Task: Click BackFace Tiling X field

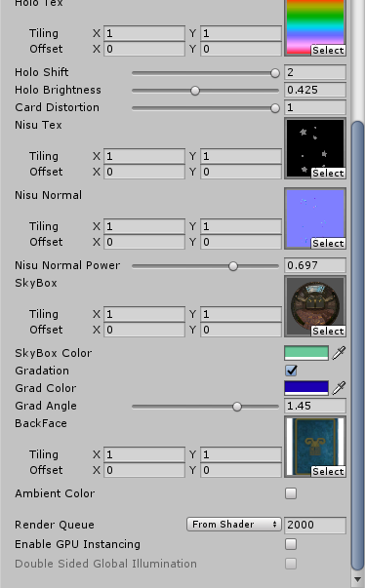Action: [x=144, y=454]
